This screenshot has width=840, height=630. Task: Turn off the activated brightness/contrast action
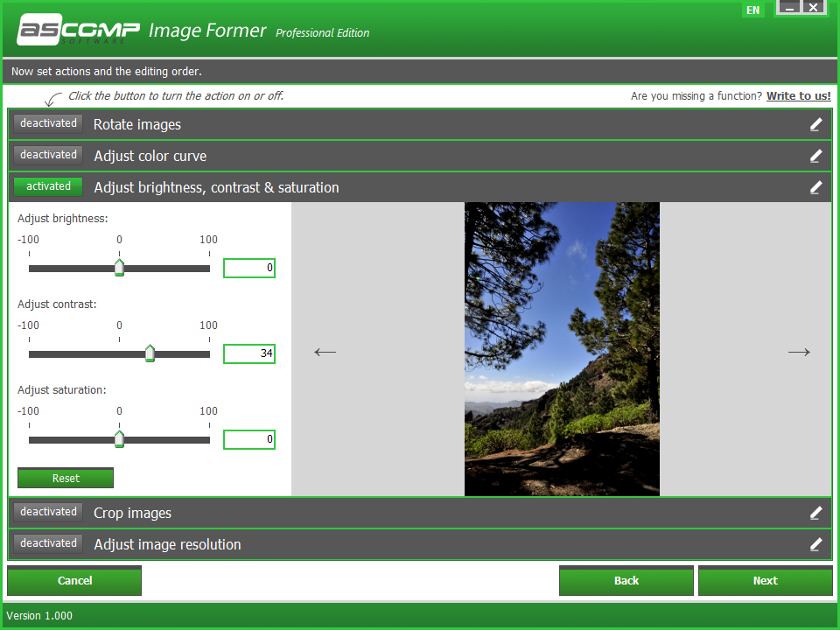(48, 186)
